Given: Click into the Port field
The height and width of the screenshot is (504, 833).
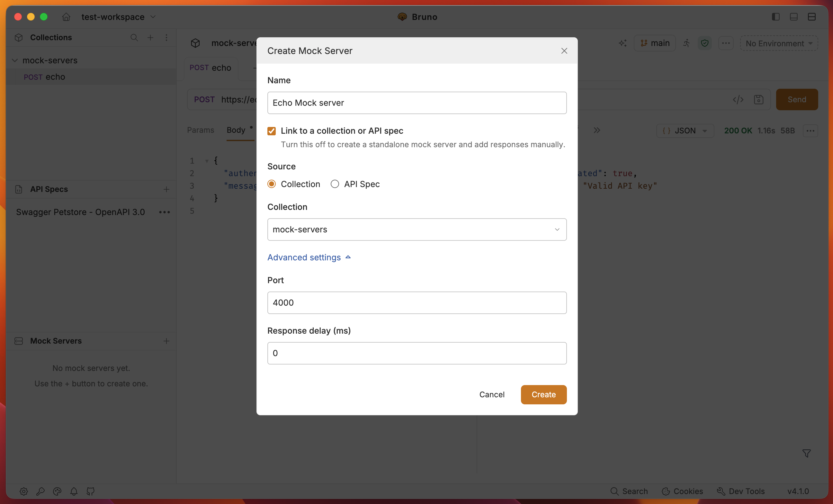Looking at the screenshot, I should point(417,303).
